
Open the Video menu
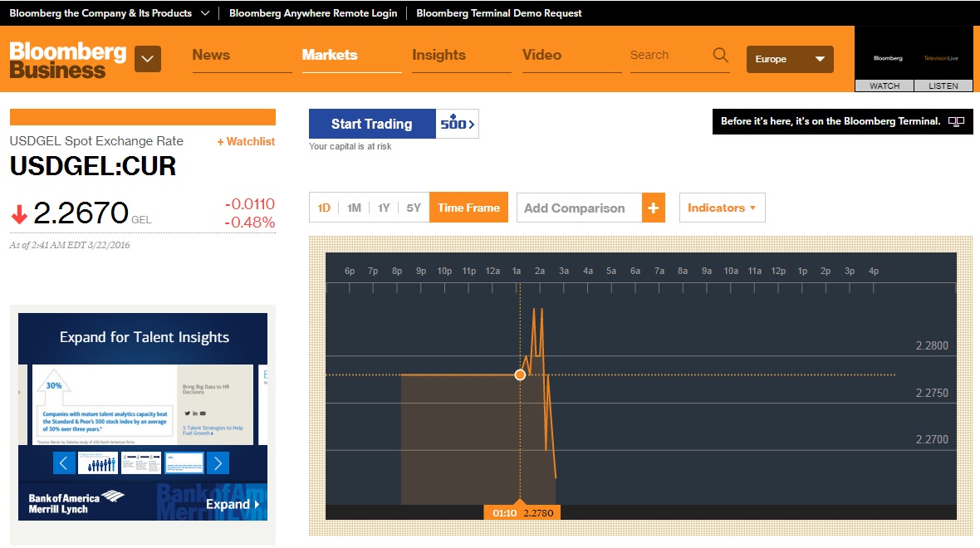click(541, 55)
